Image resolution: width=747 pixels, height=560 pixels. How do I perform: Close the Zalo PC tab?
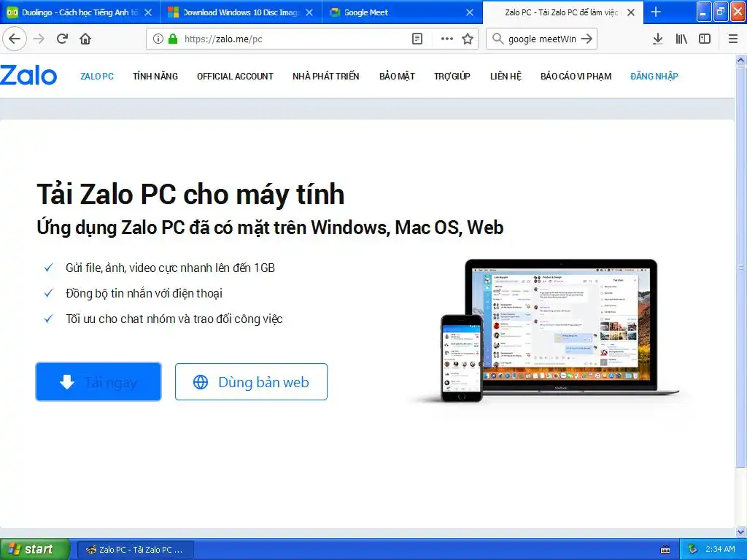pyautogui.click(x=631, y=12)
